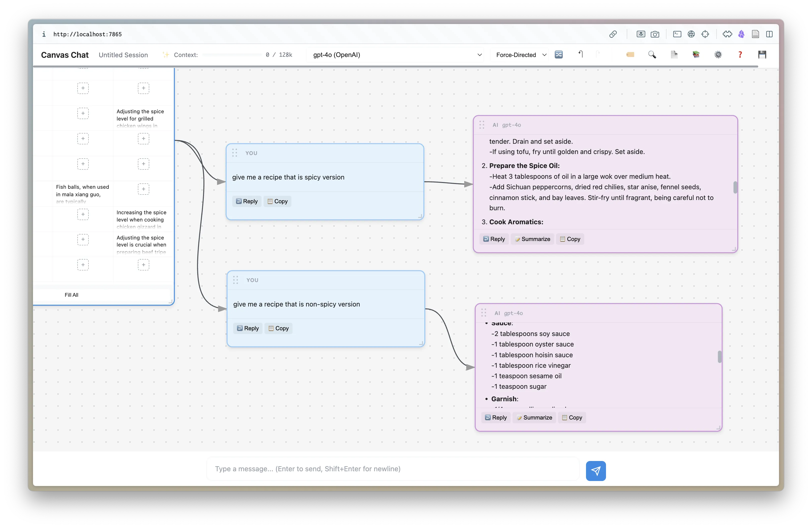Select the Untitled Session label
Image resolution: width=812 pixels, height=528 pixels.
pyautogui.click(x=123, y=54)
